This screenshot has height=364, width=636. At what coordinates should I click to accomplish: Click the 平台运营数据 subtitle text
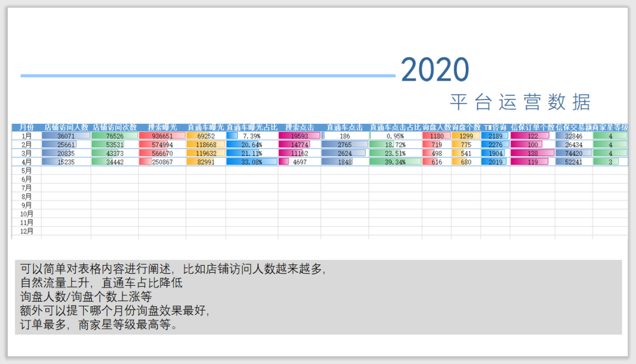point(522,100)
